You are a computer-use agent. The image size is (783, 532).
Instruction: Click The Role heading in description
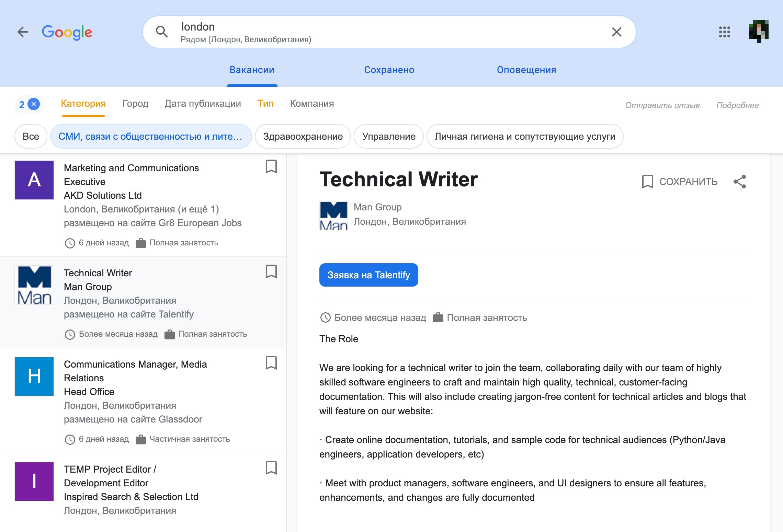[339, 339]
